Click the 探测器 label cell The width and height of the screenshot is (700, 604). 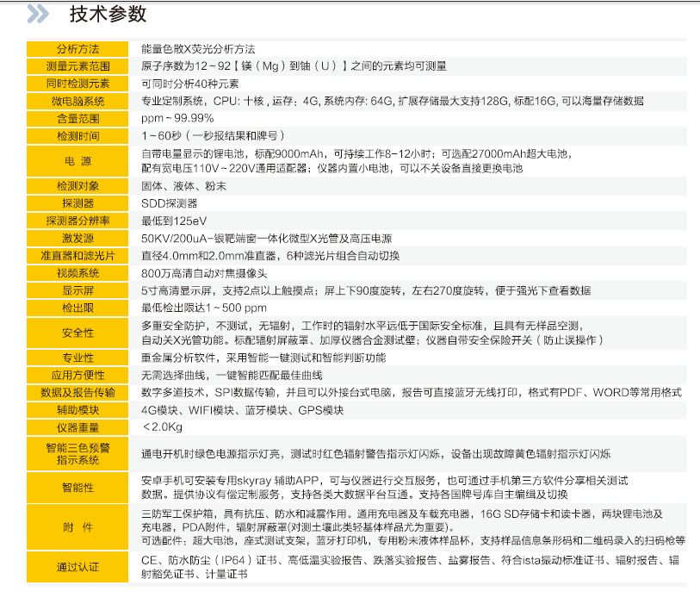click(x=78, y=203)
